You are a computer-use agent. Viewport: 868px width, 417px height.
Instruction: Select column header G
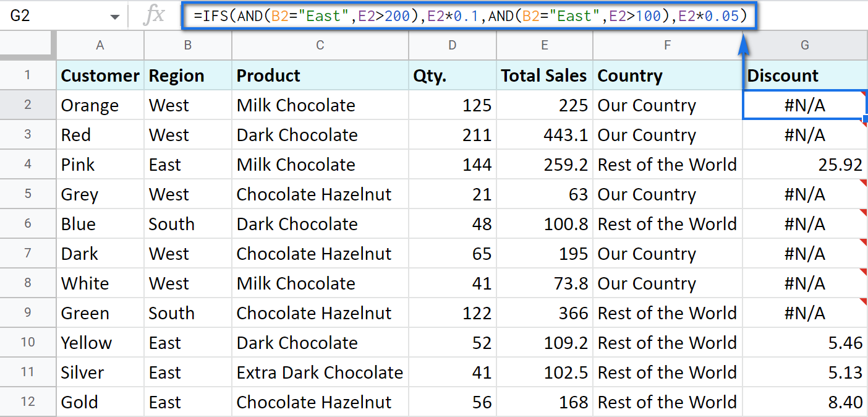coord(804,45)
